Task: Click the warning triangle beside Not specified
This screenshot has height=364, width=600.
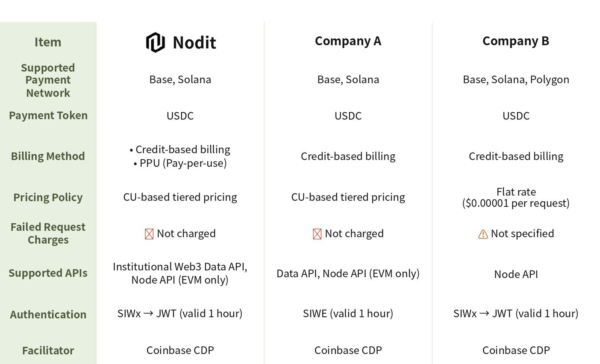Action: [483, 234]
